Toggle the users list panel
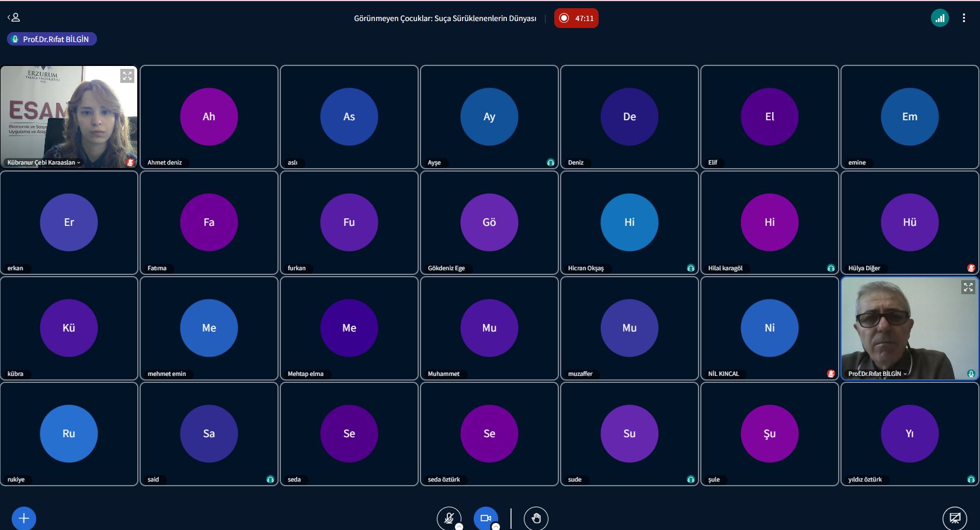This screenshot has height=530, width=980. coord(14,18)
